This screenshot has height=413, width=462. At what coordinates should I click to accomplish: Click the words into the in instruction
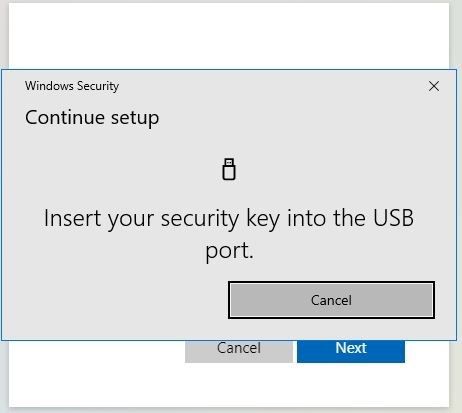[326, 218]
